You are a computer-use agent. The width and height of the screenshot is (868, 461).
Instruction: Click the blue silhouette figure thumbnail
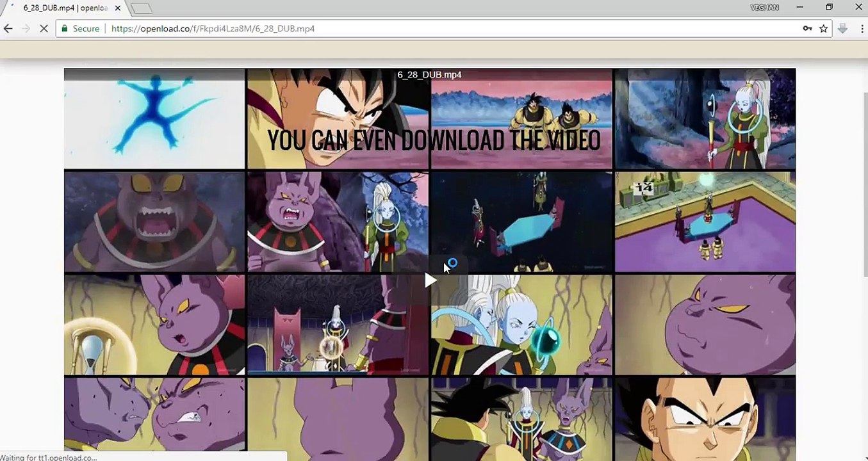tap(154, 118)
